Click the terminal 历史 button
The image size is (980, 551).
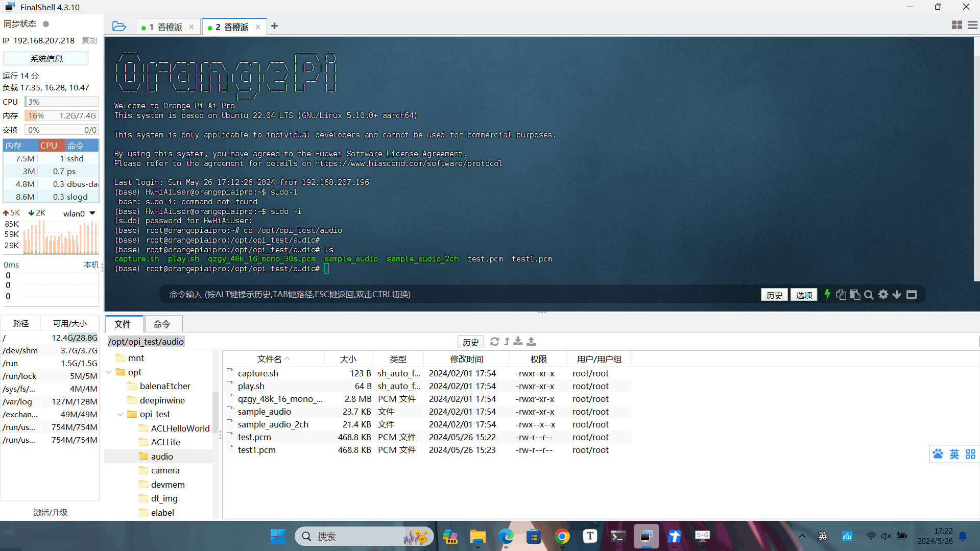774,295
